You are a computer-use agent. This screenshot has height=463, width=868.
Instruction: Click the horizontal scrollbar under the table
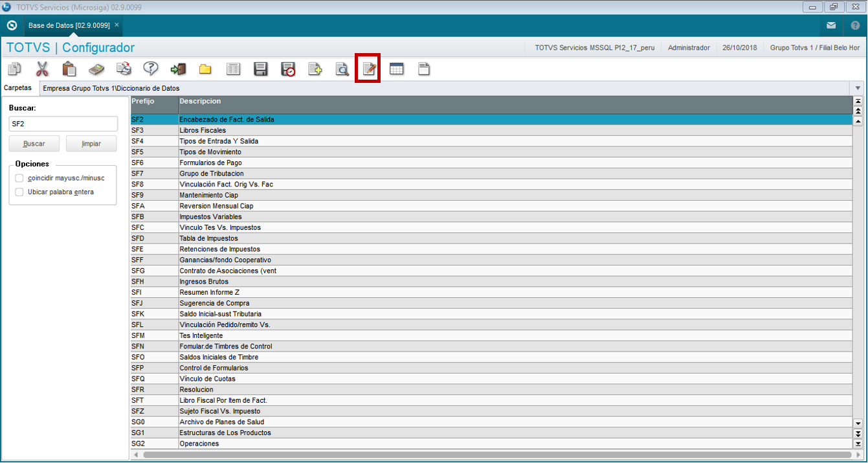pyautogui.click(x=496, y=455)
